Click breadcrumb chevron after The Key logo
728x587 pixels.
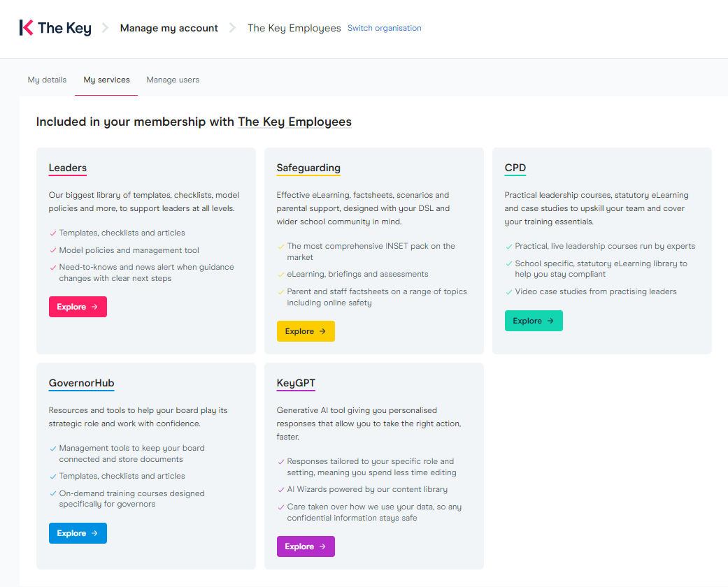coord(105,28)
